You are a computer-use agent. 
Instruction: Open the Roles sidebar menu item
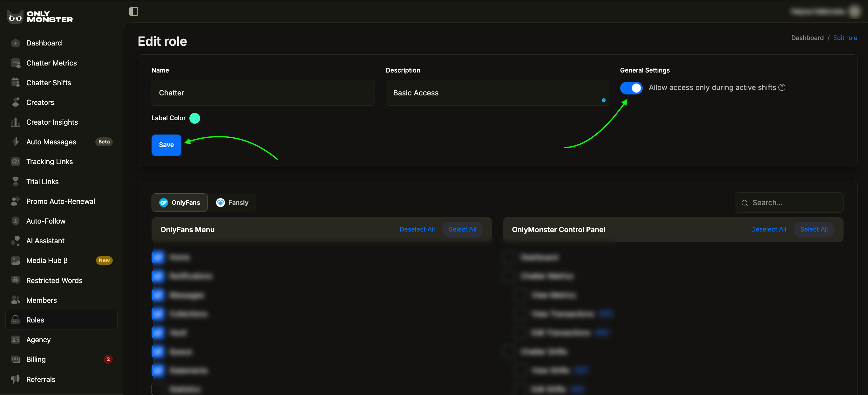pos(35,320)
